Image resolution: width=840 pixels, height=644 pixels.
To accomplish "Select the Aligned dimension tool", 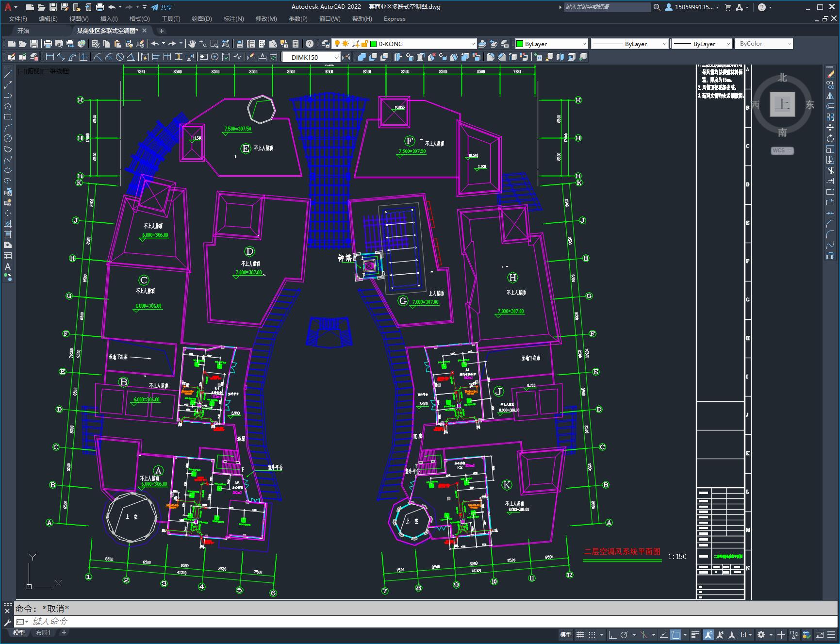I will click(x=61, y=57).
